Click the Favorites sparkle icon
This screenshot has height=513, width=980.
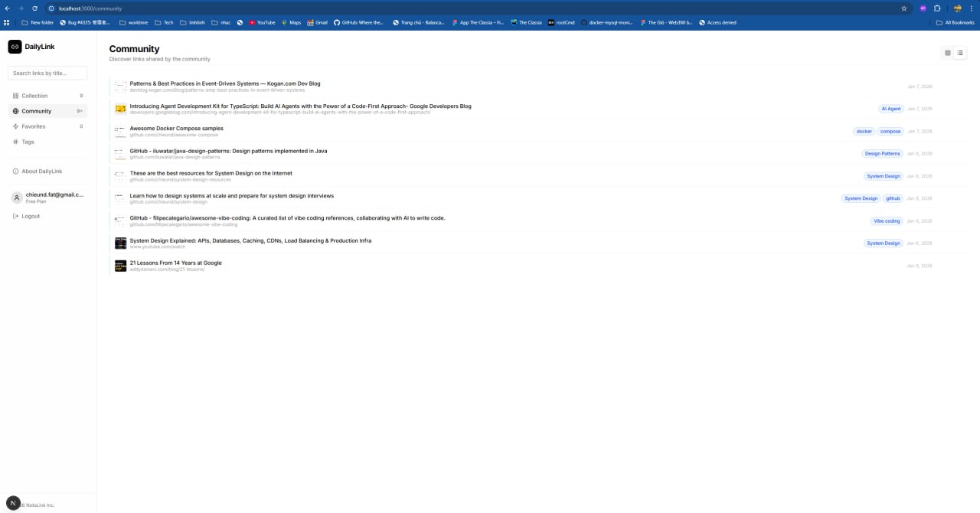pyautogui.click(x=16, y=126)
